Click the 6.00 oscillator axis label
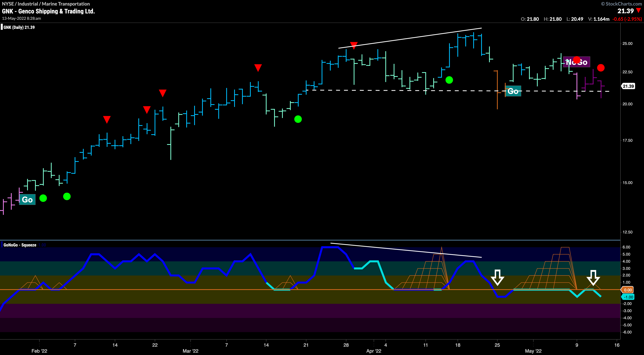 pyautogui.click(x=626, y=247)
